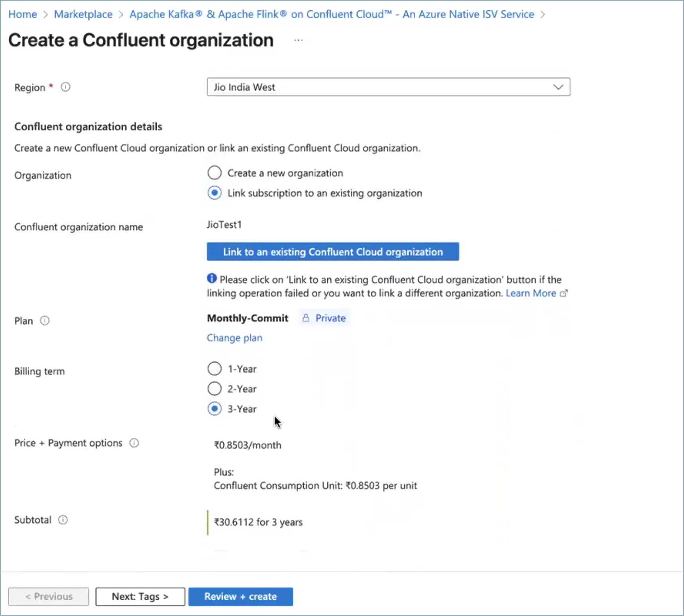Click the Private lock icon badge

[306, 318]
